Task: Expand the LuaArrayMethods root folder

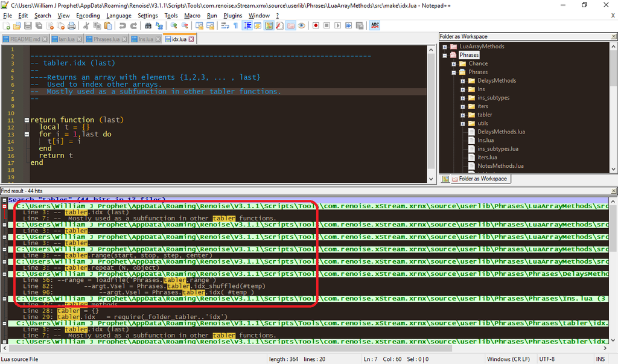Action: [445, 47]
